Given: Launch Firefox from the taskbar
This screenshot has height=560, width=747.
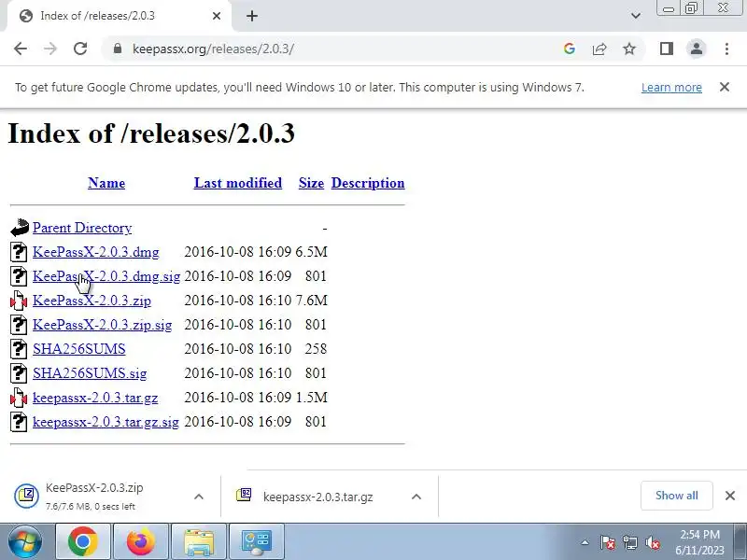Looking at the screenshot, I should click(141, 541).
